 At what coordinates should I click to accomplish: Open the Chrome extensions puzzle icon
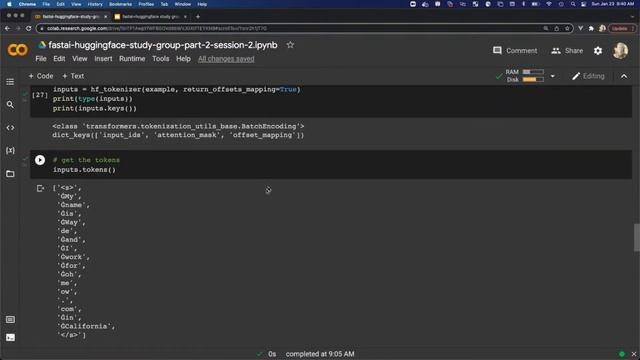tap(591, 28)
